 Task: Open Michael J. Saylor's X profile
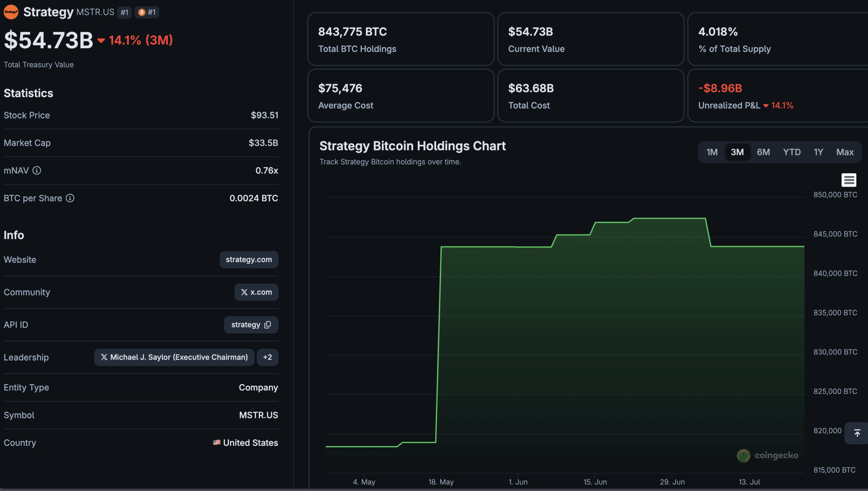tap(174, 357)
